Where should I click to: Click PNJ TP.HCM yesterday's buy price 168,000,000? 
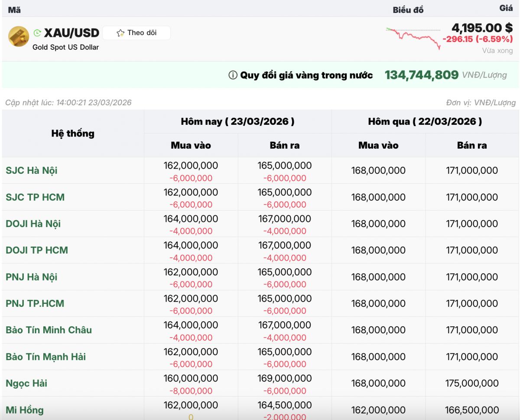click(378, 303)
